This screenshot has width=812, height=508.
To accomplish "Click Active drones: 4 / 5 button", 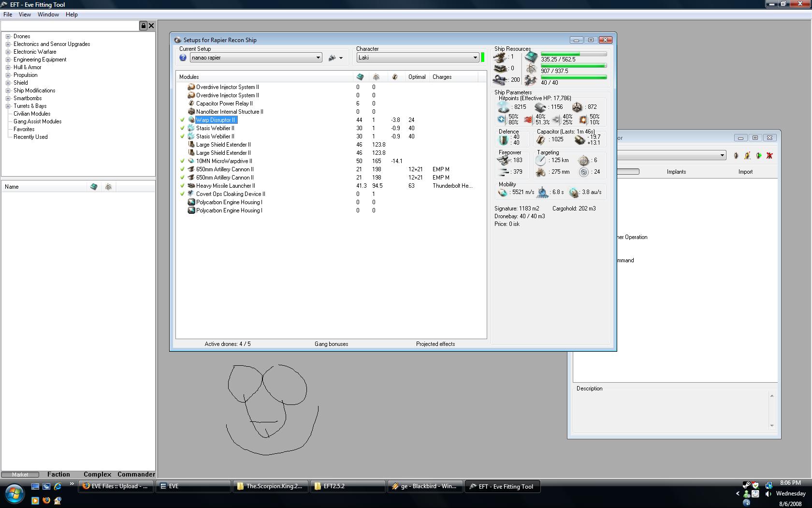I will pos(228,344).
